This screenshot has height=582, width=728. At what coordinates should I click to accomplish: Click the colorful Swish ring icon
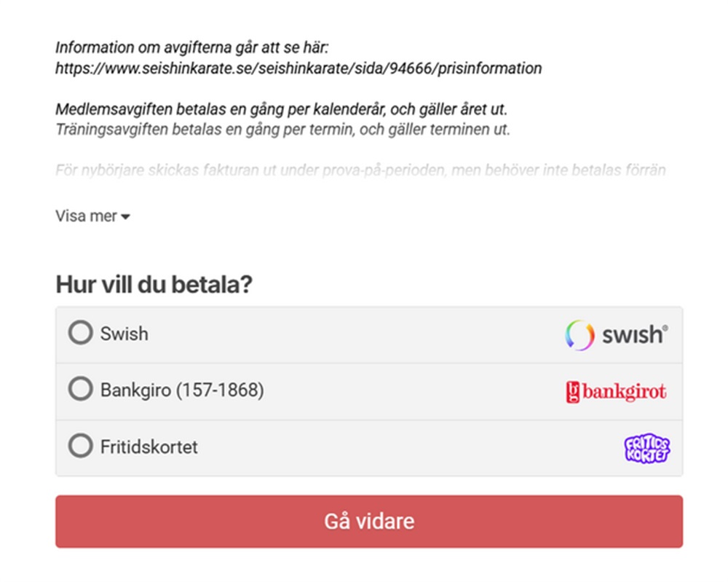579,335
